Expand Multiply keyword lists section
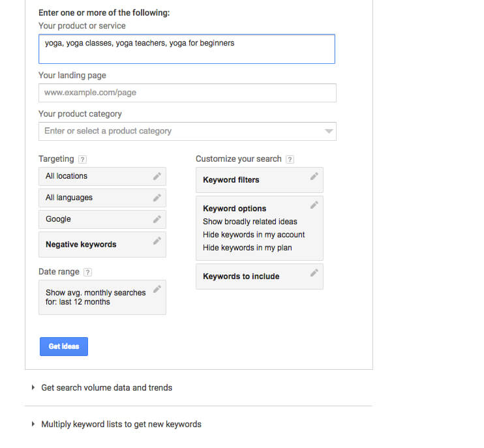Screen dimensions: 484x448 117,425
